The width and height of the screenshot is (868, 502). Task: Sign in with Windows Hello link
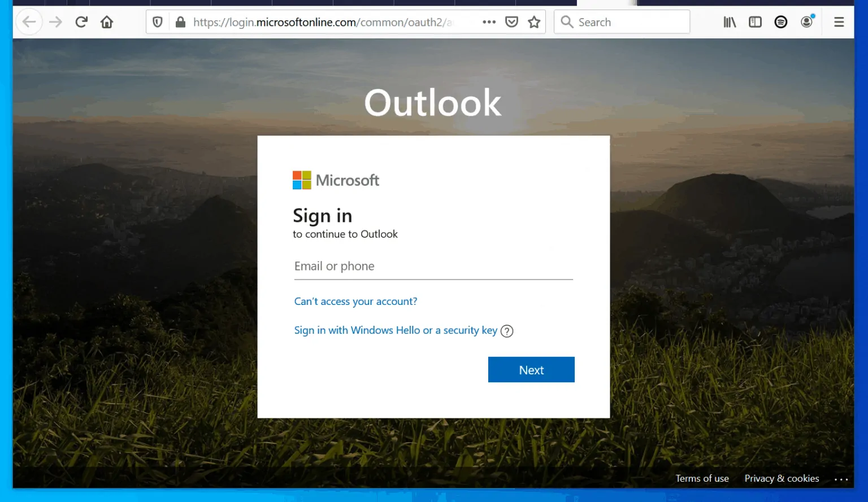(x=396, y=330)
